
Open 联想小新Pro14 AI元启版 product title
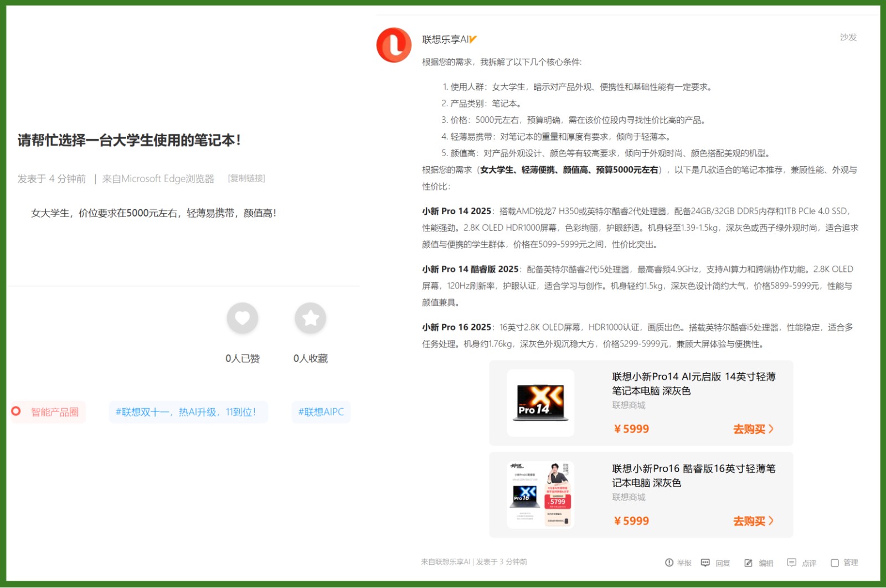click(693, 383)
